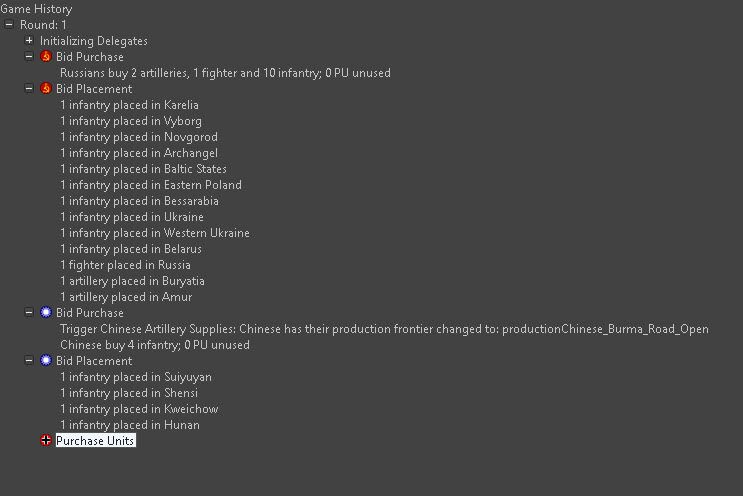Select the Purchase Units entry
The width and height of the screenshot is (743, 496).
95,441
